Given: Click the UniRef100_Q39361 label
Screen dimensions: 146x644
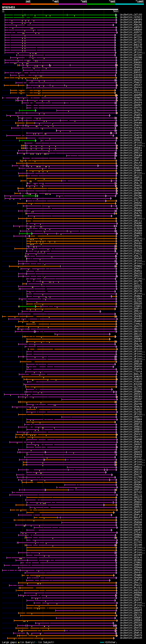Looking at the screenshot, I should [131, 128].
